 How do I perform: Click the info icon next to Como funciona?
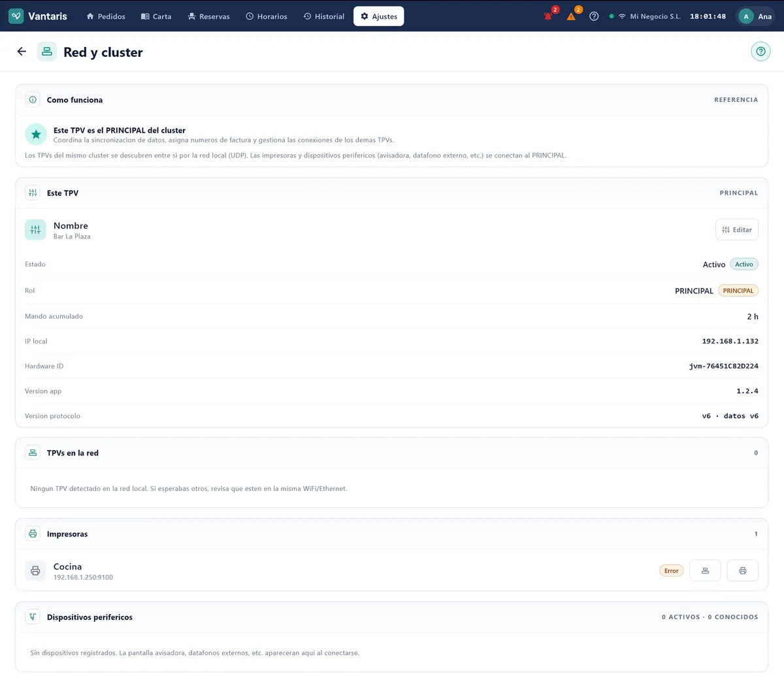33,100
